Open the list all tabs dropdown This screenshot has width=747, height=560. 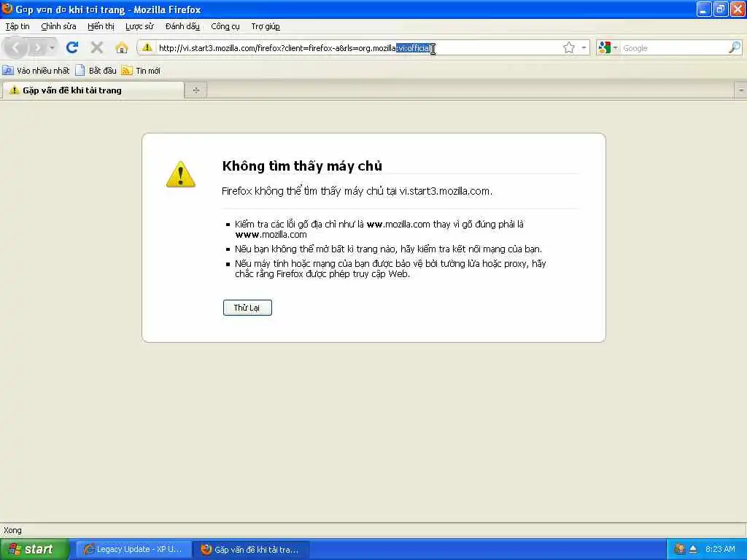[741, 90]
